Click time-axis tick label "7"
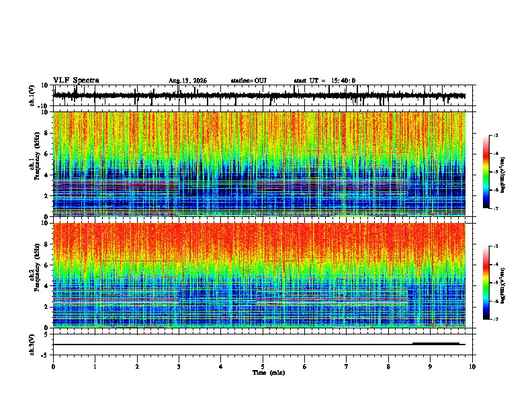 click(x=347, y=367)
